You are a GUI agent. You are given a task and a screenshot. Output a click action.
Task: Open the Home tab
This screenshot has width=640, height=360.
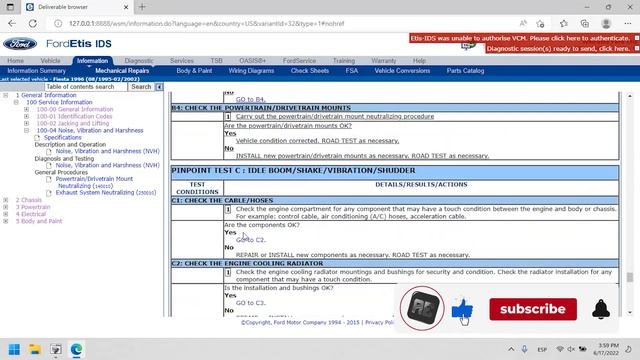coord(16,61)
